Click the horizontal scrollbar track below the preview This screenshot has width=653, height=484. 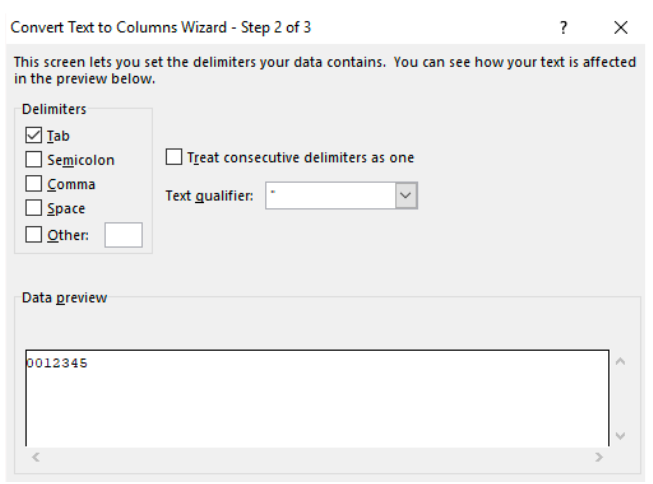coord(317,457)
